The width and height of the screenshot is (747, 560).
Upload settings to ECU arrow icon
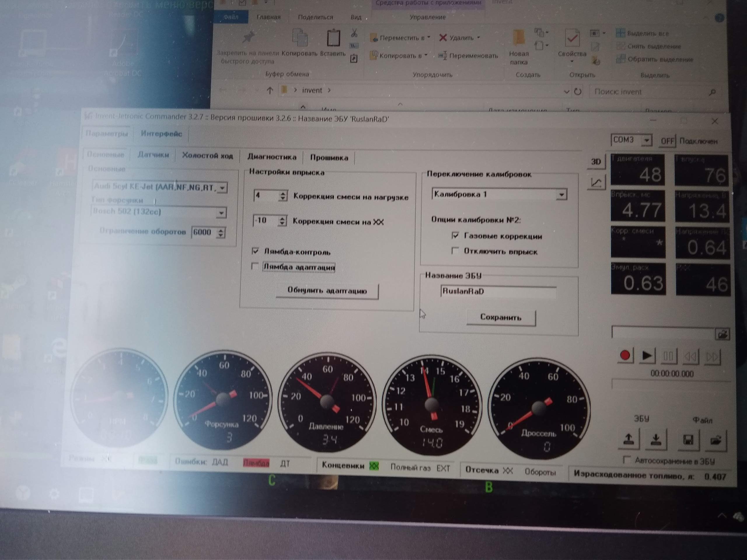[x=628, y=440]
